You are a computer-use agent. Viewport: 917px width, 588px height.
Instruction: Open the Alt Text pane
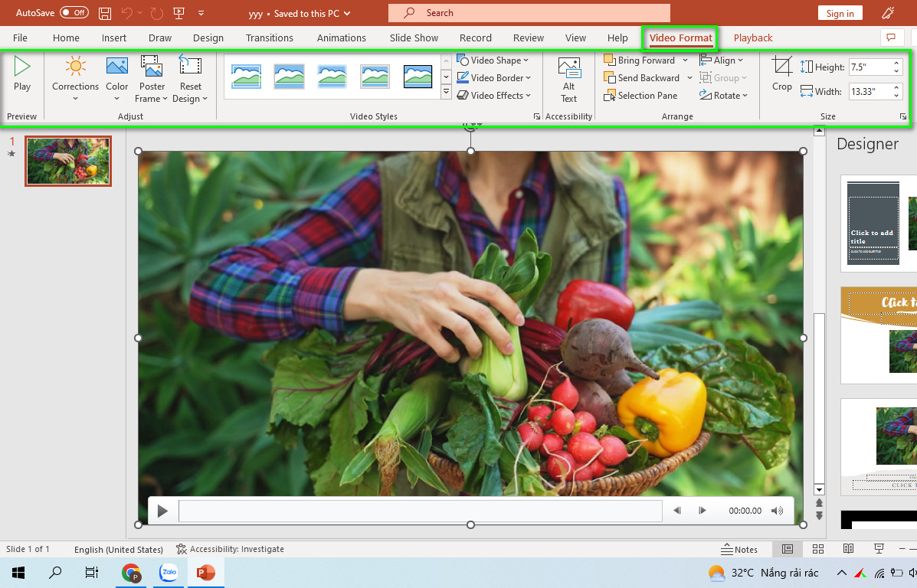coord(569,80)
